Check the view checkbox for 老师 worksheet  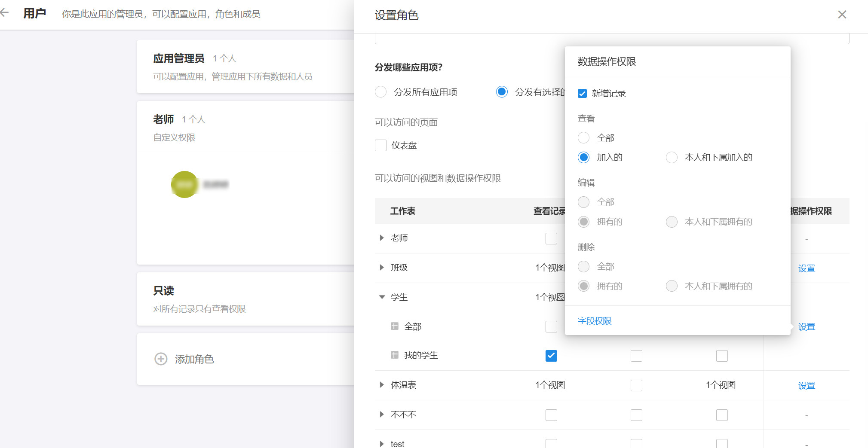click(x=551, y=238)
